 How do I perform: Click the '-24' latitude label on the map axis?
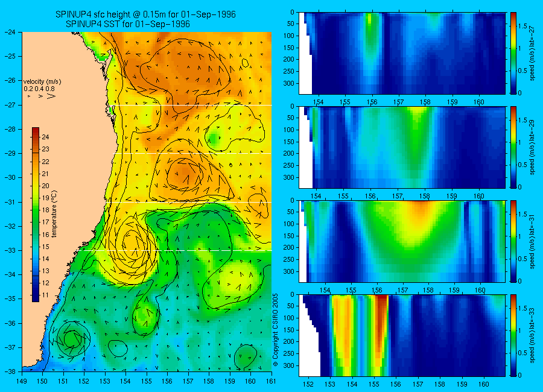point(10,32)
